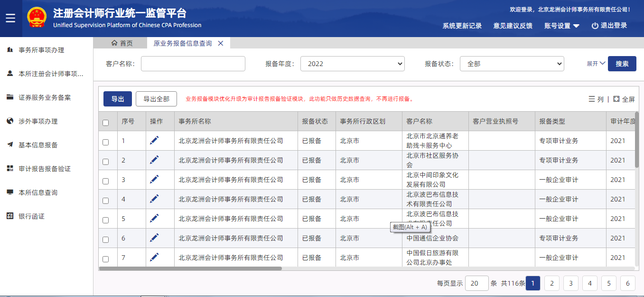Open the 报备年度 dropdown showing 2022
Viewport: 644px width, 297px height.
[352, 64]
